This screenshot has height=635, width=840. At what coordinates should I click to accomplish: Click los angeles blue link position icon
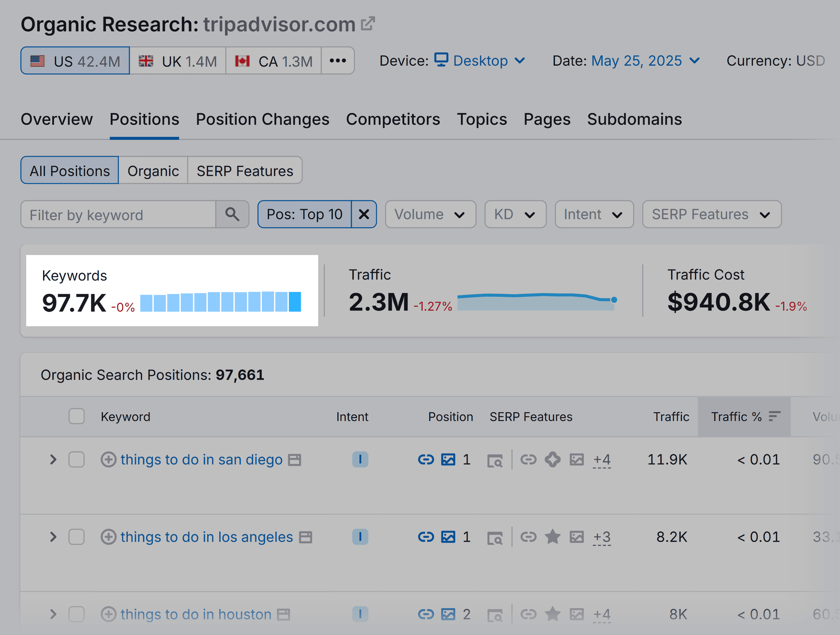426,537
